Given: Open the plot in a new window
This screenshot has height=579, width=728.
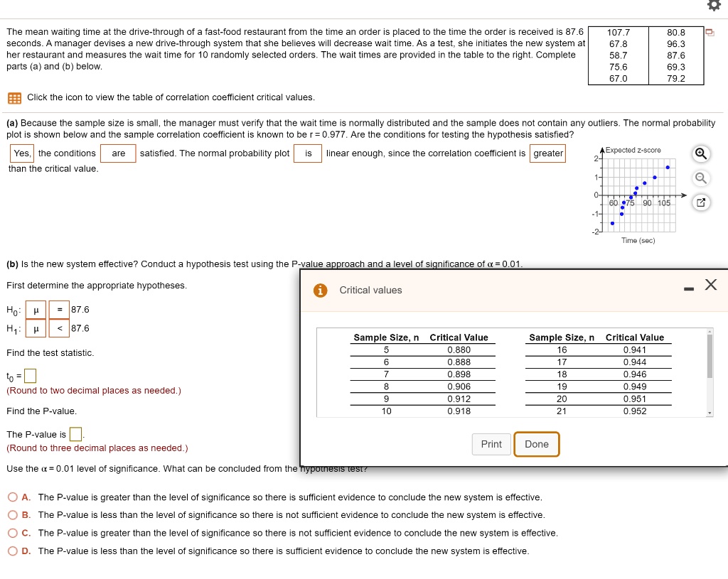Looking at the screenshot, I should click(700, 202).
